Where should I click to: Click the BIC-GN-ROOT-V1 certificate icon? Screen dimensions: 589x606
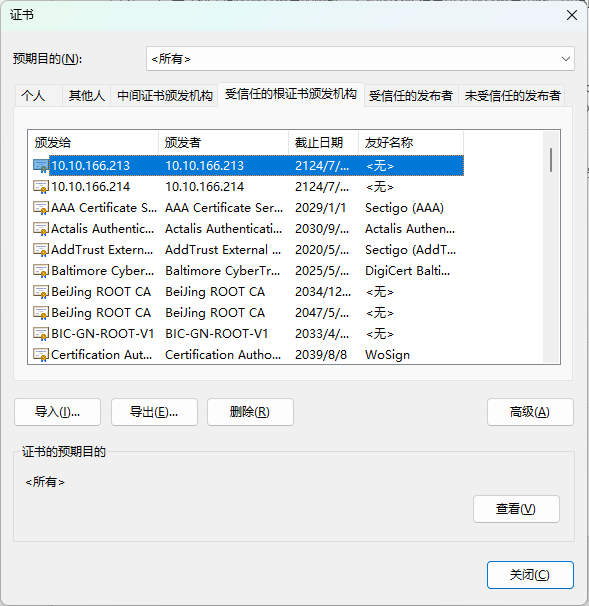tap(41, 334)
